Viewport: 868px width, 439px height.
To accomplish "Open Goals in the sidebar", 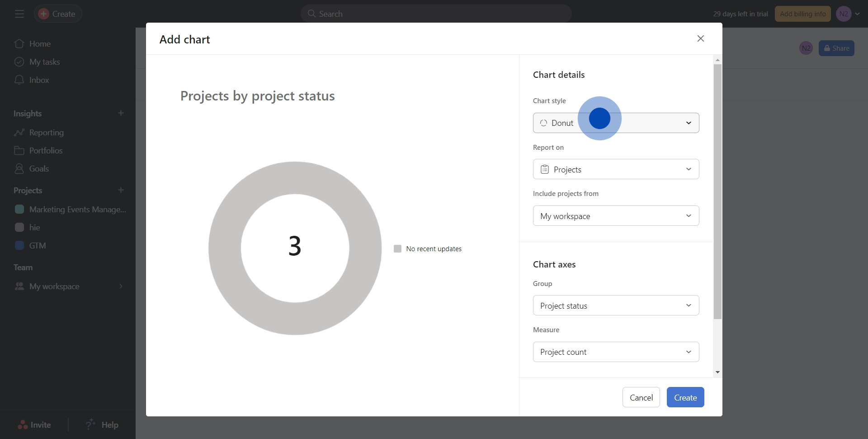I will point(39,169).
